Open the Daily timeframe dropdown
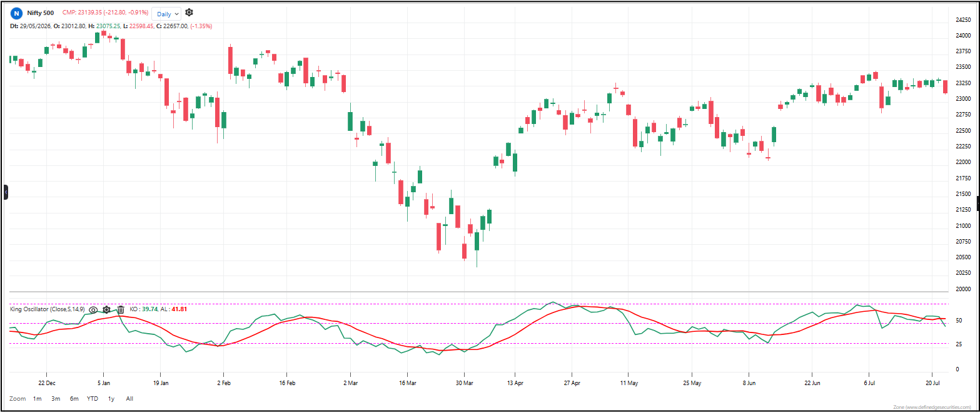The height and width of the screenshot is (412, 980). coord(166,13)
